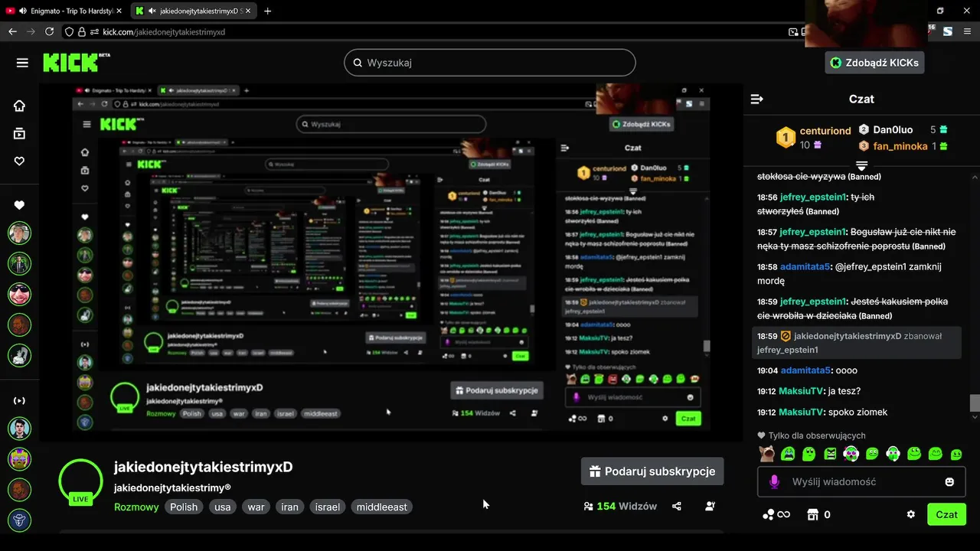
Task: Go back using browser back arrow
Action: (12, 31)
